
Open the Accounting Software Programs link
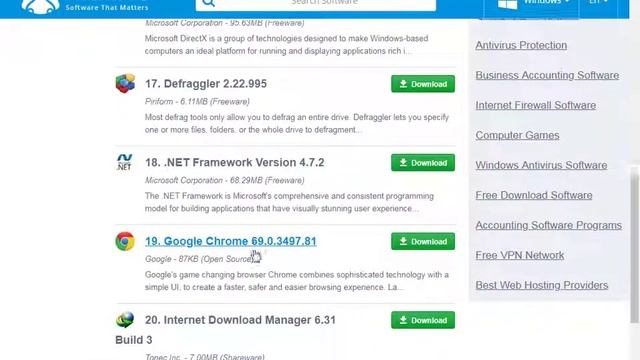coord(549,225)
